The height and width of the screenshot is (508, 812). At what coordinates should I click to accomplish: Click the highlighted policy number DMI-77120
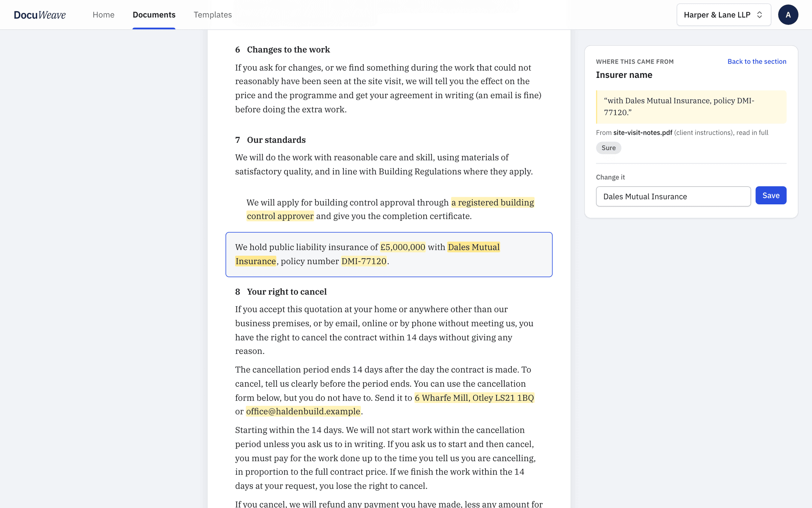point(364,261)
